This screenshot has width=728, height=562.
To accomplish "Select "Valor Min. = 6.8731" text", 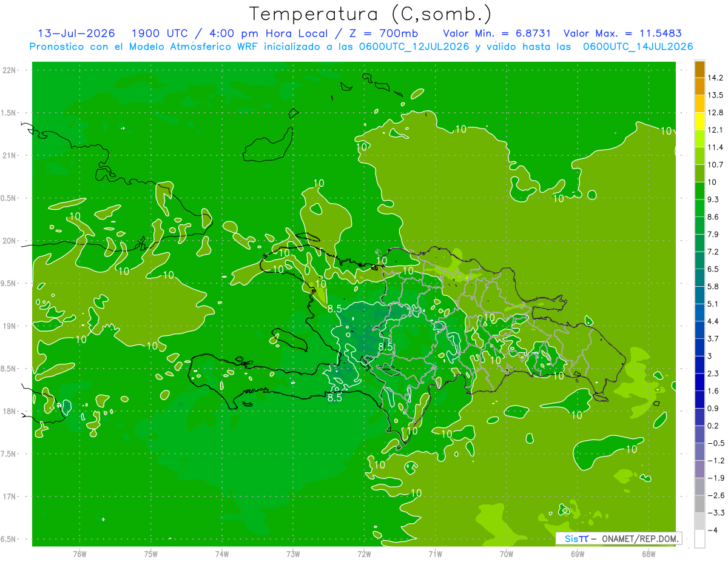I will [x=497, y=33].
